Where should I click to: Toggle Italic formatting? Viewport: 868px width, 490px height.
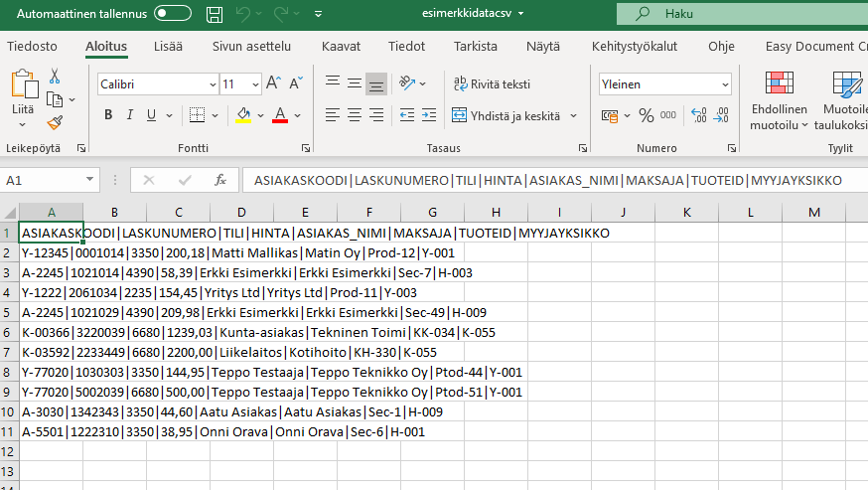point(129,114)
